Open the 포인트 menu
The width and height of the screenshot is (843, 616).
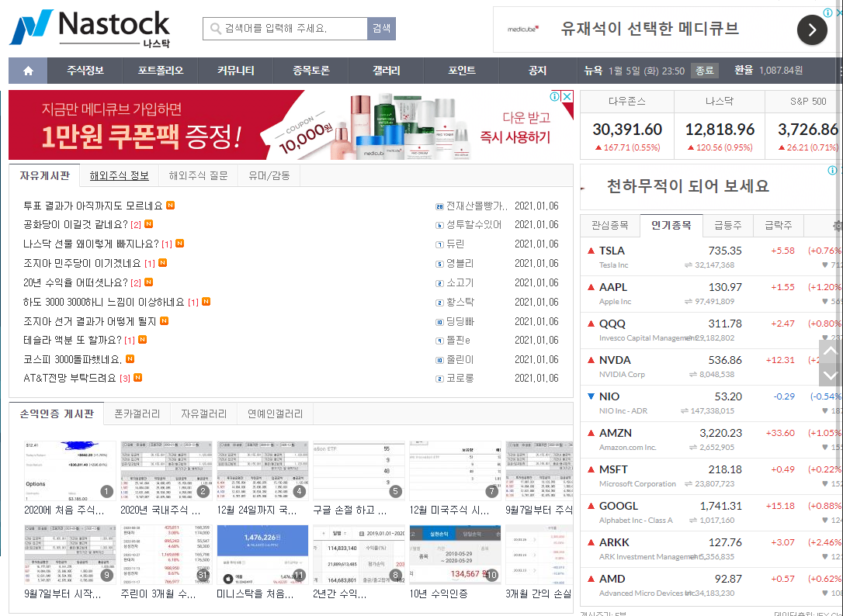pos(461,71)
